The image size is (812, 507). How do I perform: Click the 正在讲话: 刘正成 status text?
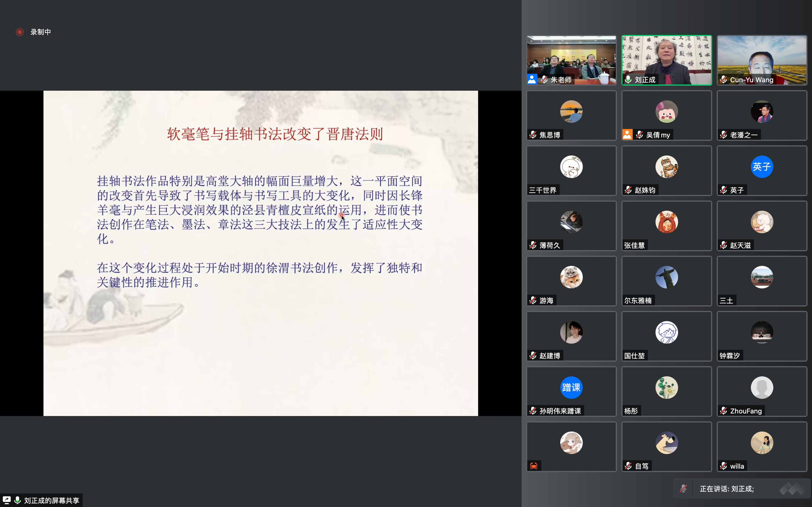727,489
